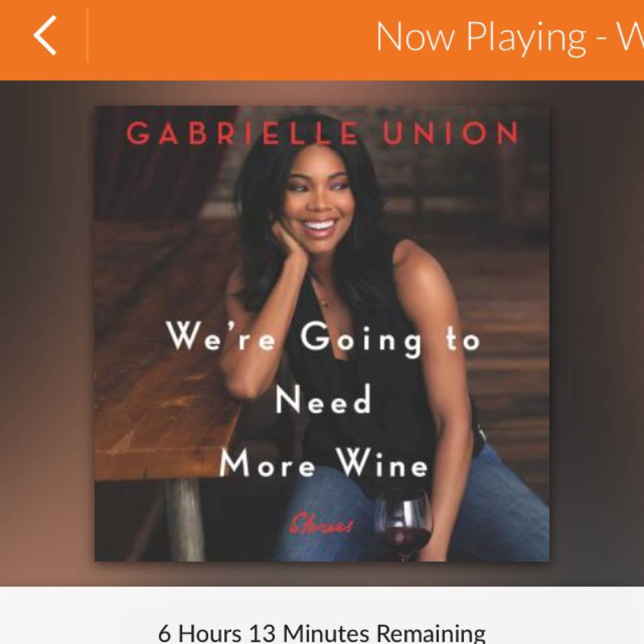Image resolution: width=644 pixels, height=644 pixels.
Task: Tap the Now Playing header title
Action: [510, 38]
